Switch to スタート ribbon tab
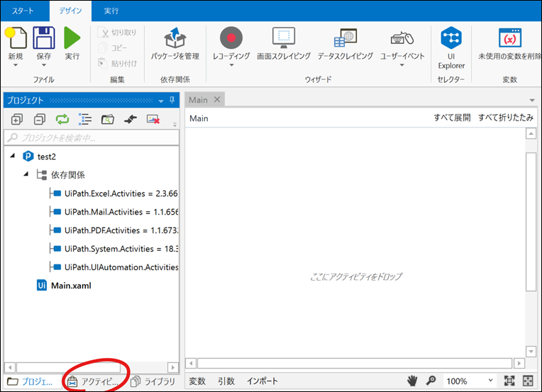This screenshot has width=542, height=392. pos(23,11)
